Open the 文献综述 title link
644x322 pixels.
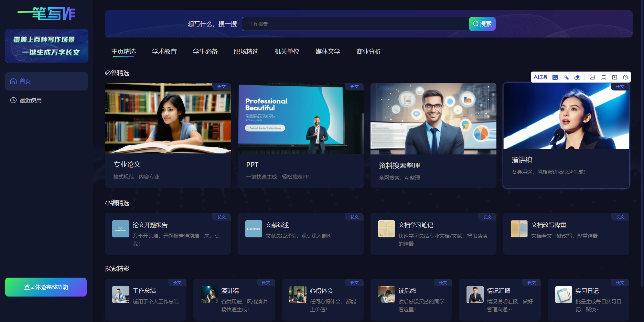[x=277, y=225]
